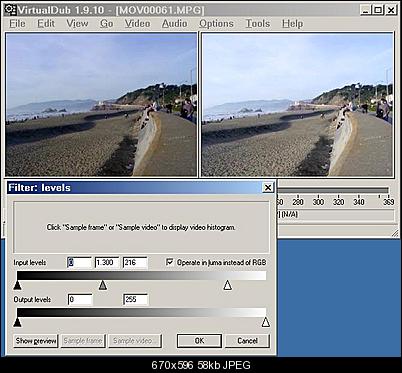Minimize the VirtualDub window
This screenshot has height=373, width=402.
point(366,10)
